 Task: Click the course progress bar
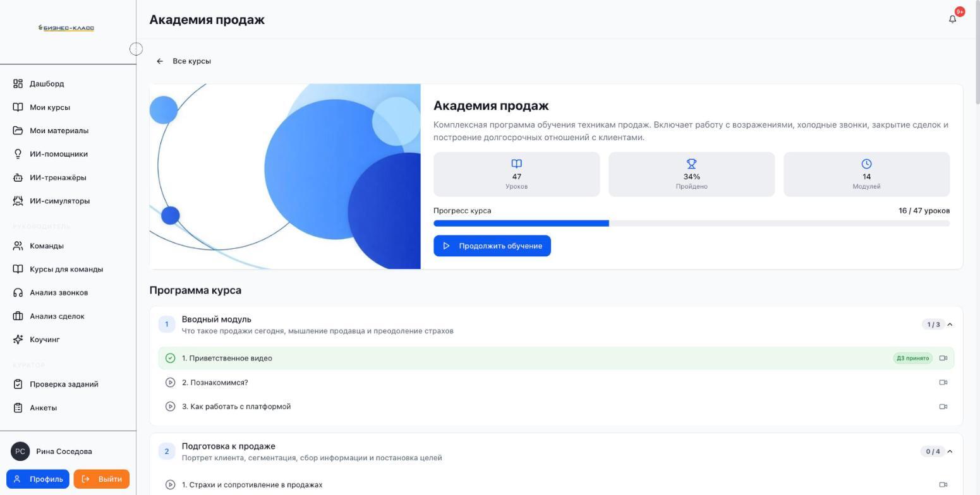pos(691,224)
